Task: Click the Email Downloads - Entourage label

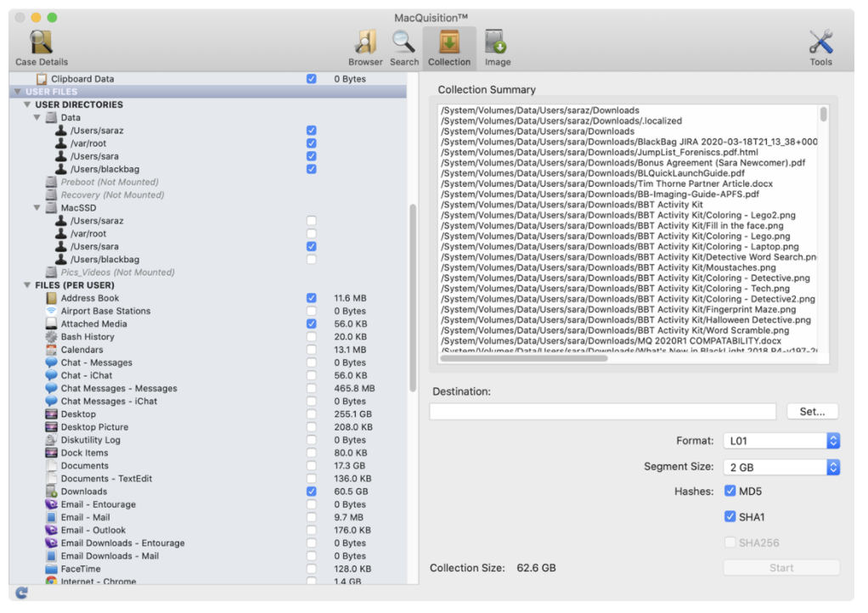Action: [x=123, y=543]
